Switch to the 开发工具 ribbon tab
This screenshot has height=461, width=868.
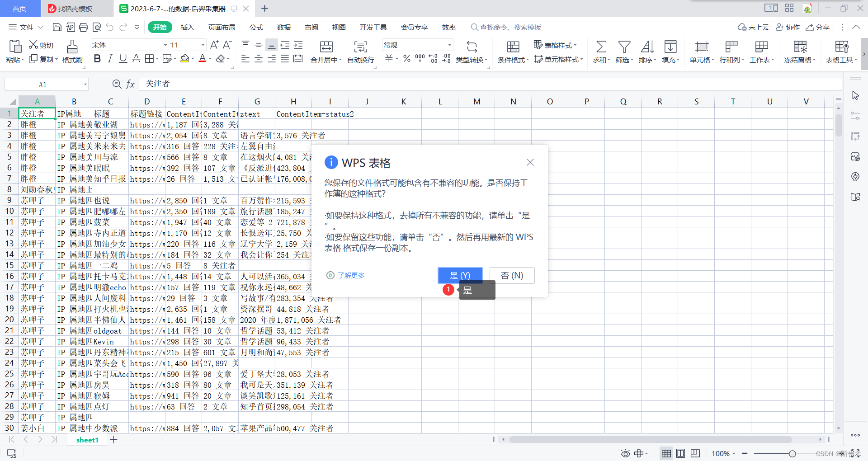click(x=373, y=27)
